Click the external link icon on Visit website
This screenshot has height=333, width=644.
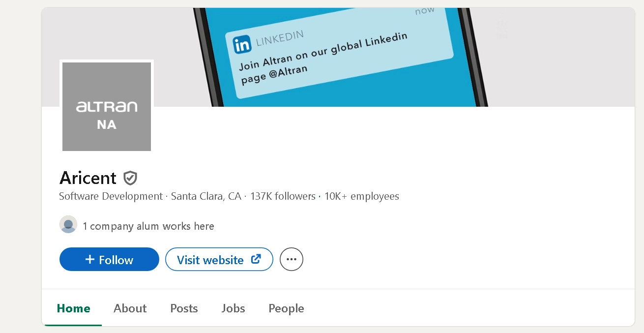point(256,259)
